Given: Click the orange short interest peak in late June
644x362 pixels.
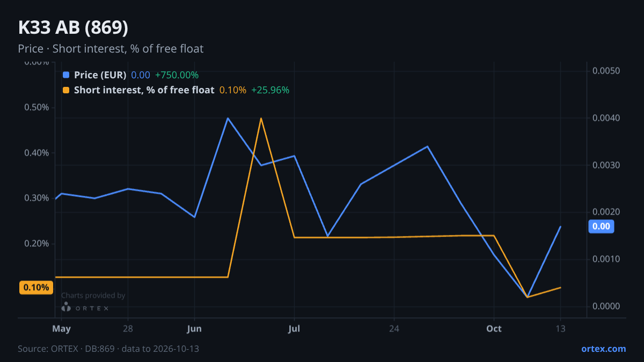Looking at the screenshot, I should coord(261,118).
